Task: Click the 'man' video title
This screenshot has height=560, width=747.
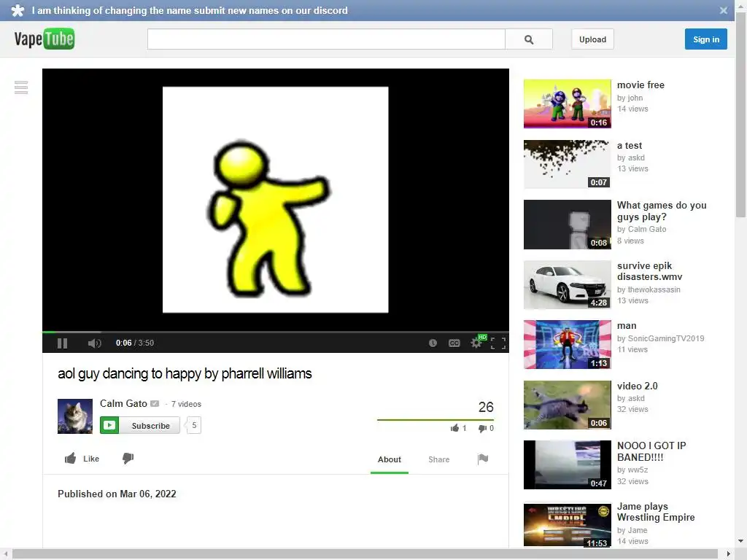Action: (x=627, y=326)
